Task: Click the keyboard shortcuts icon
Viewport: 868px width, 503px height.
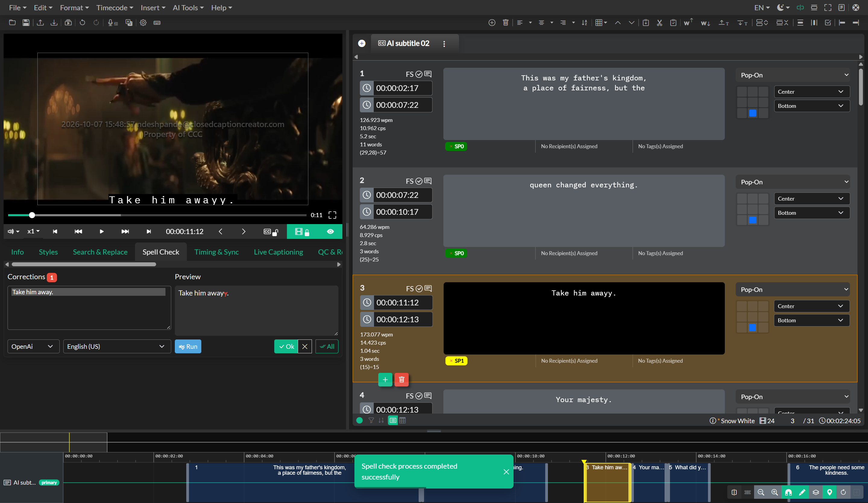Action: point(157,23)
